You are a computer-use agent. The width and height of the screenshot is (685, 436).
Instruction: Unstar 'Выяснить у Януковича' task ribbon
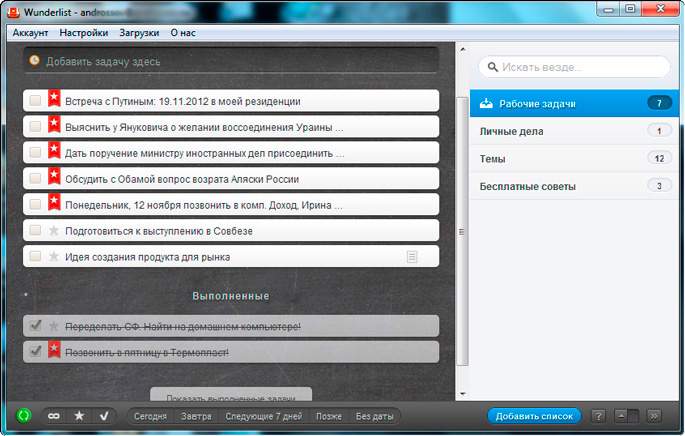point(54,125)
